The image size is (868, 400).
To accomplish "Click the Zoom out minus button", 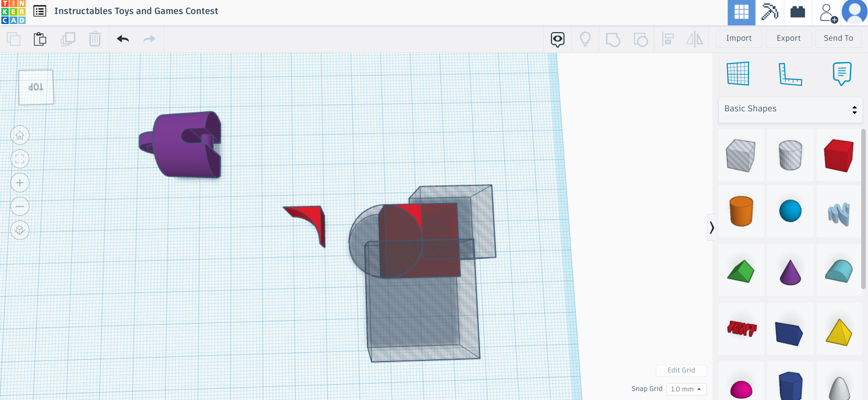I will click(x=20, y=207).
